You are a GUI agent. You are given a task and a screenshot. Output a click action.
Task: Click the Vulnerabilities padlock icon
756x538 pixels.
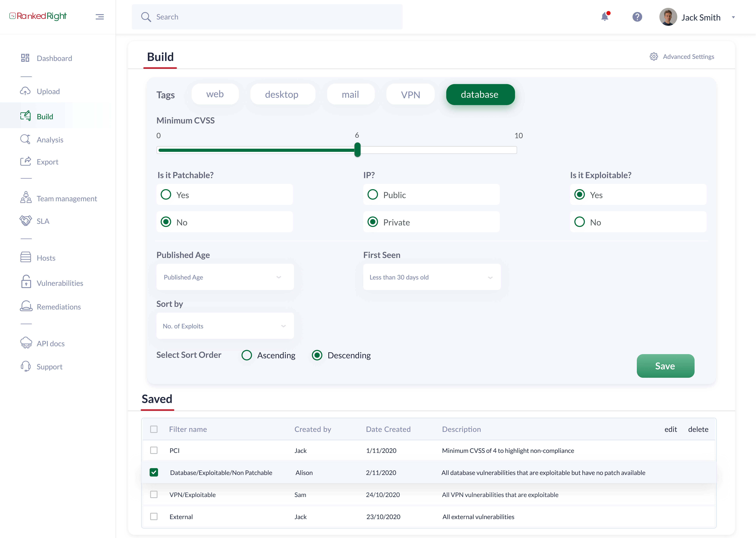(26, 282)
